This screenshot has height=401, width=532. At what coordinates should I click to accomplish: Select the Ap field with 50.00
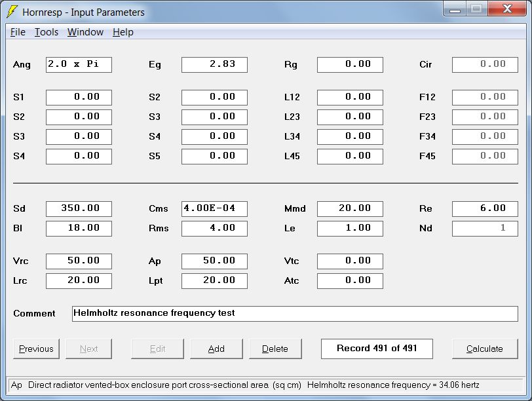coord(214,261)
